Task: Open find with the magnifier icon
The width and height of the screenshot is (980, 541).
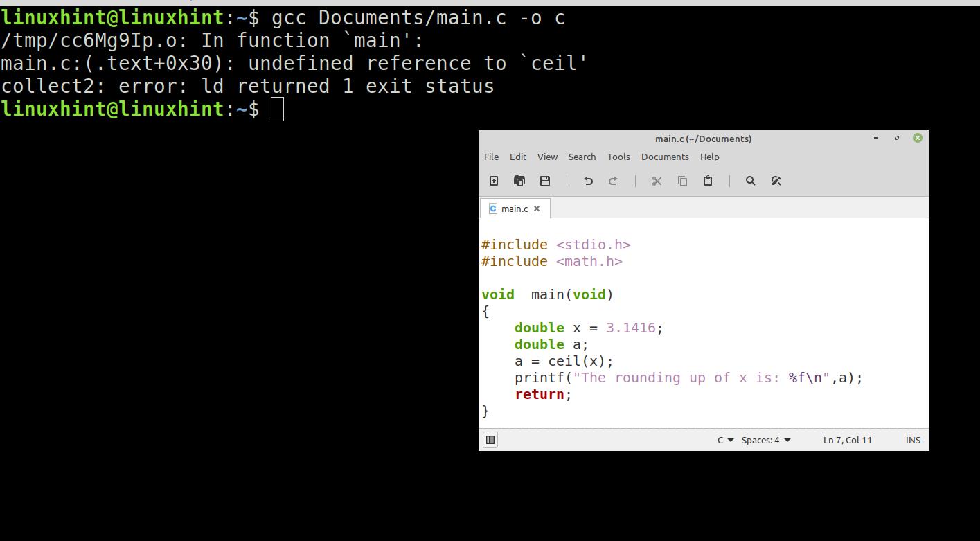Action: [750, 181]
